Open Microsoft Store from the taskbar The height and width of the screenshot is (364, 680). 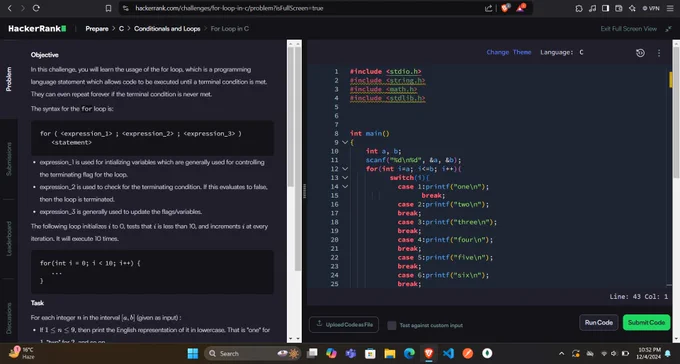370,353
